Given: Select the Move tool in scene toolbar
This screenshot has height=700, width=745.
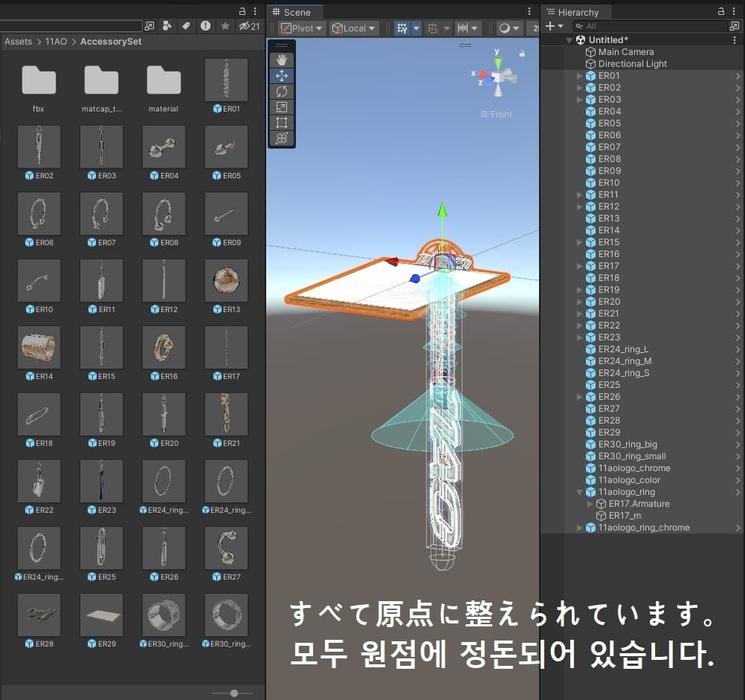Looking at the screenshot, I should (282, 76).
